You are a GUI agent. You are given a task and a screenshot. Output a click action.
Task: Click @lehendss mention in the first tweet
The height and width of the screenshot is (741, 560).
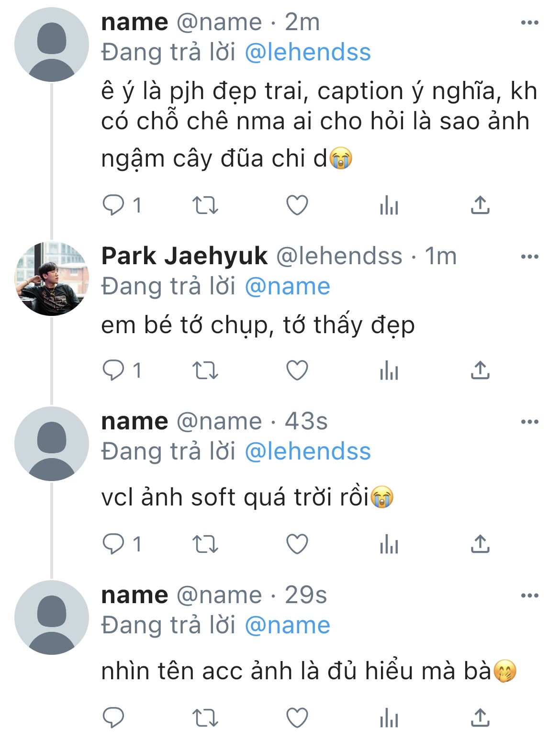(307, 52)
